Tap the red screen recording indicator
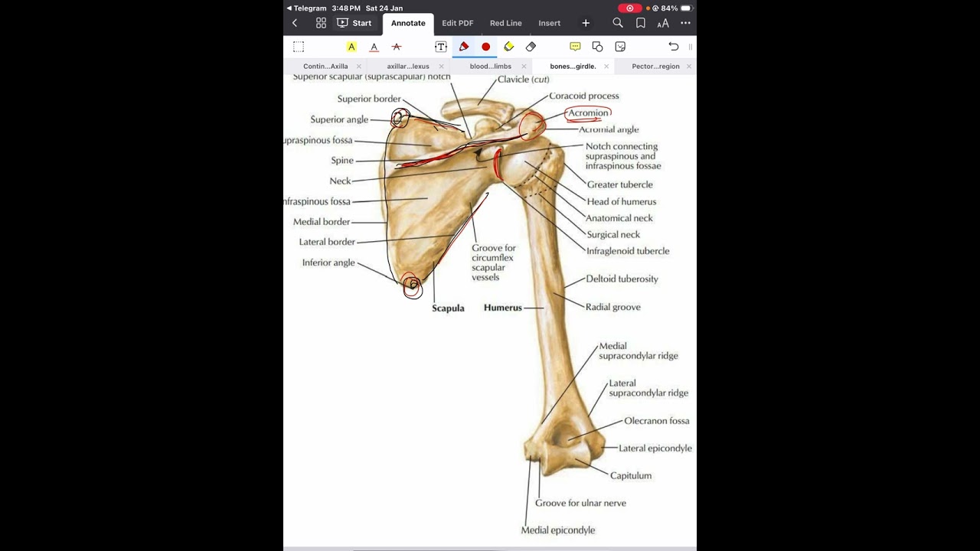980x551 pixels. tap(629, 8)
